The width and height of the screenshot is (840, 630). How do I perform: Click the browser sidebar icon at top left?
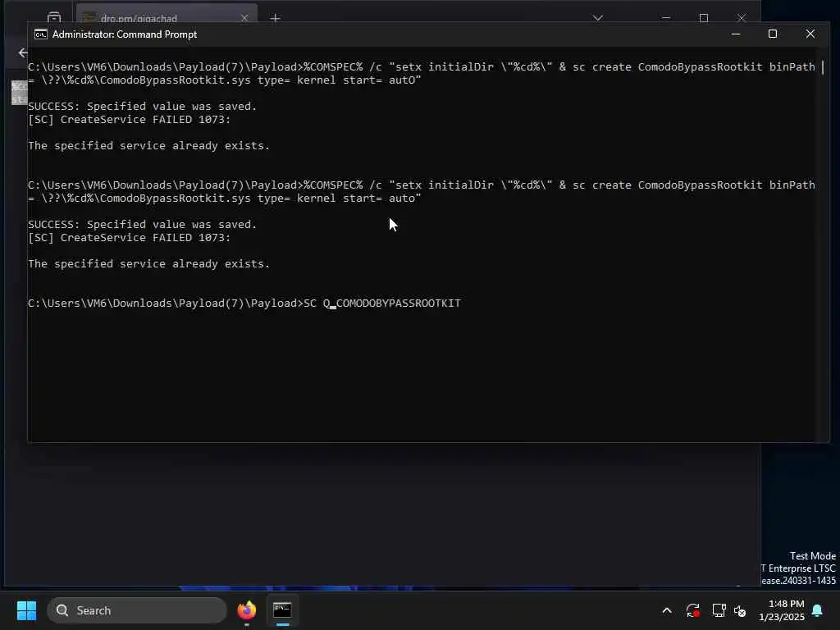pos(54,18)
